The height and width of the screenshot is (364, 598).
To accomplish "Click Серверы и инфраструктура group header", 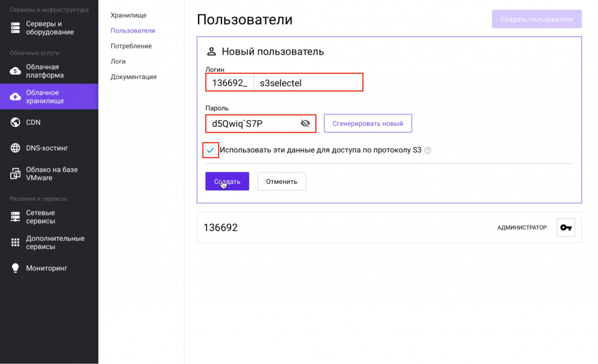I will [49, 10].
